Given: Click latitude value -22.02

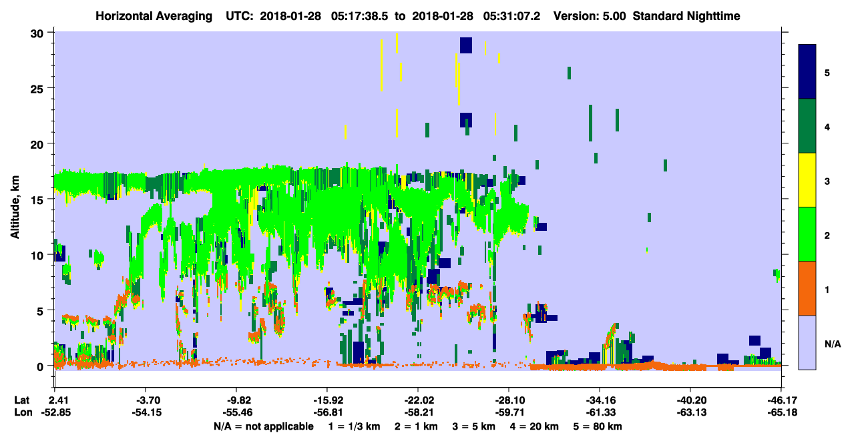Looking at the screenshot, I should pos(418,400).
